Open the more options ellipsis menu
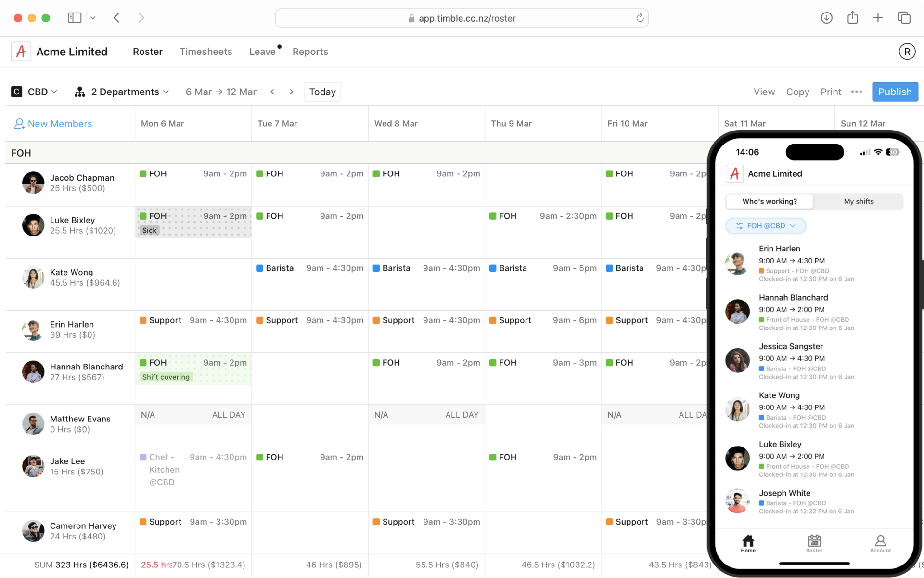924x578 pixels. (x=857, y=92)
